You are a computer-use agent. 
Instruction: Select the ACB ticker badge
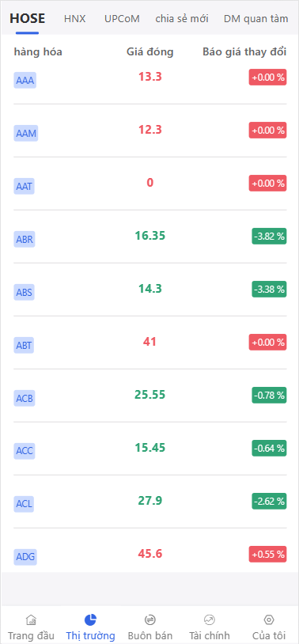(25, 399)
